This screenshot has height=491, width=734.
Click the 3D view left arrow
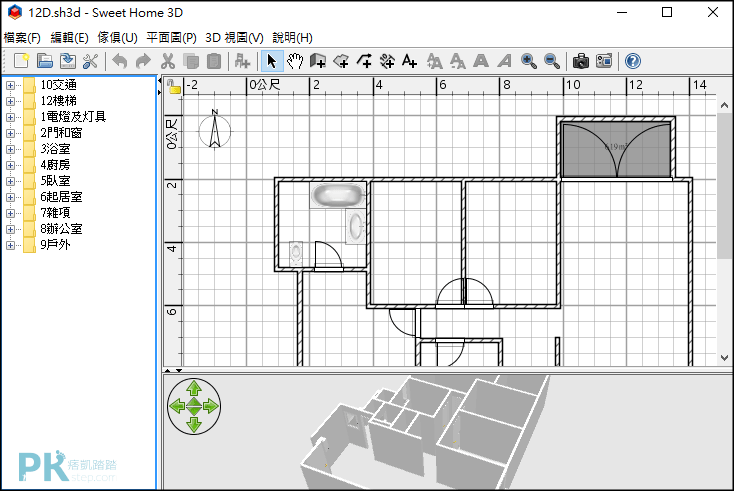177,406
